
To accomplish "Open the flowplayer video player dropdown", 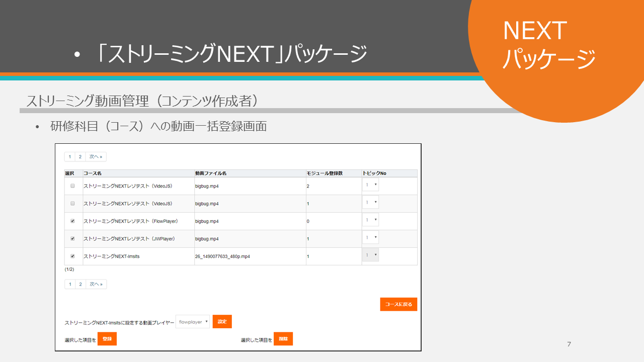I will (193, 322).
